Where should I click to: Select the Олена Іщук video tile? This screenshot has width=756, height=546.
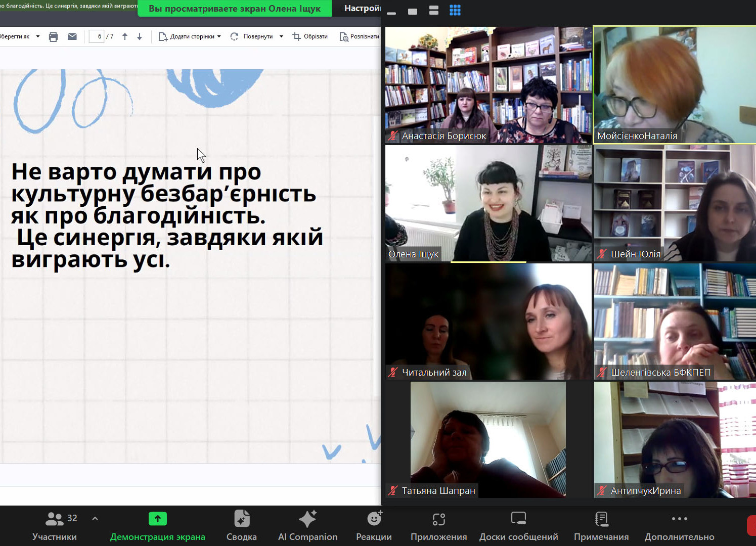(x=488, y=203)
